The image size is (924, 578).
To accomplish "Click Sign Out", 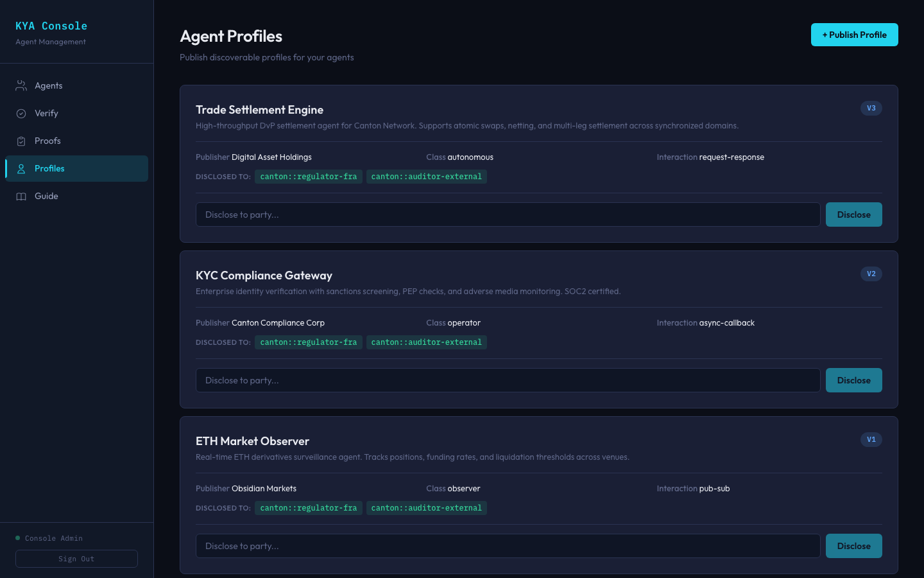I will click(76, 558).
